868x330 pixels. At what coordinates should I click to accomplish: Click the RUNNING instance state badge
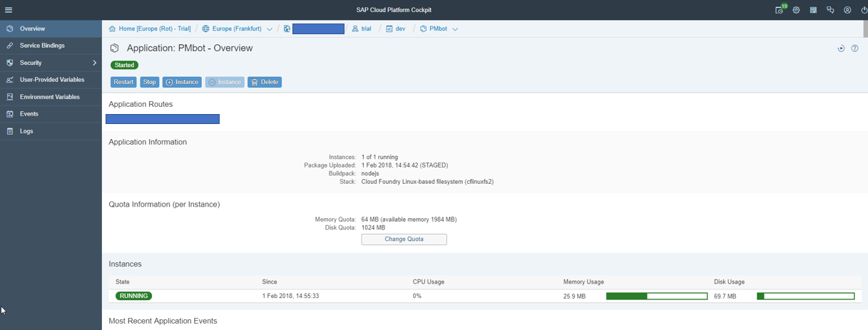point(134,296)
